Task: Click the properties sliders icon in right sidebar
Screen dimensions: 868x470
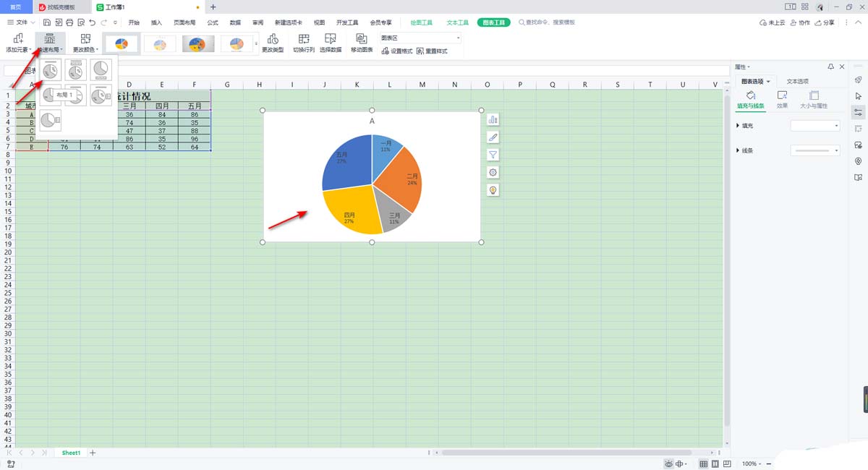Action: [x=858, y=112]
